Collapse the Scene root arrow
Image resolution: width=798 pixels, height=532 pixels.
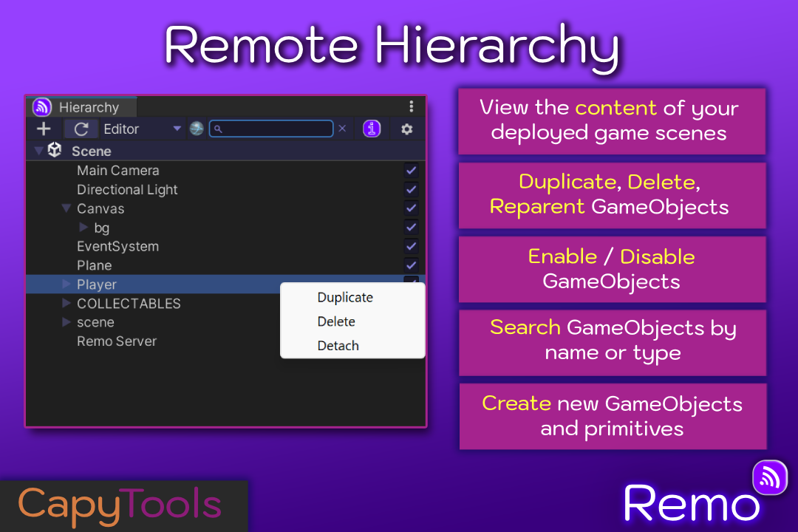pos(38,151)
